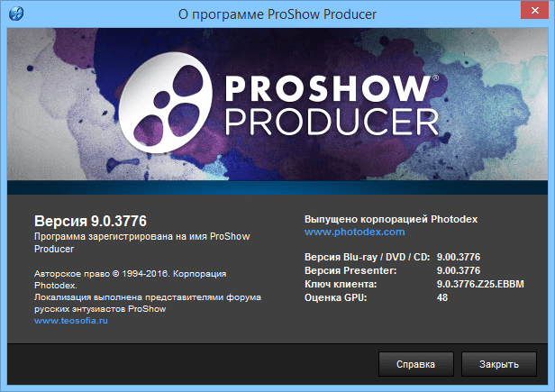
Task: Click the ProShow Producer banner image
Action: coord(277,105)
